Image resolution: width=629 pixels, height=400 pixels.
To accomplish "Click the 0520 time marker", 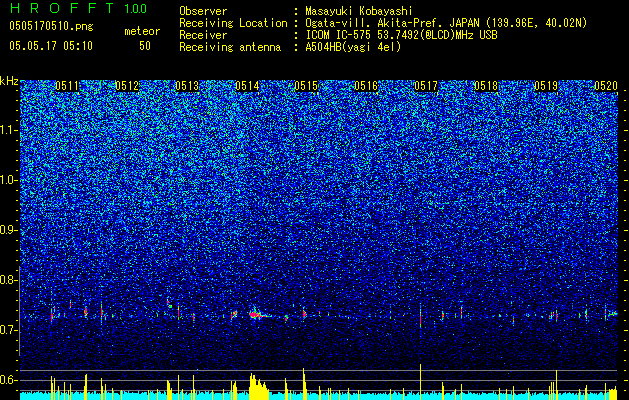I will (x=606, y=86).
